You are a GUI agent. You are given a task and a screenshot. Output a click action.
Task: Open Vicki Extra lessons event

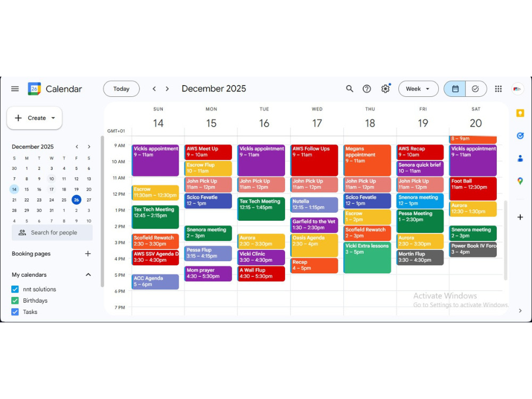[x=367, y=257]
